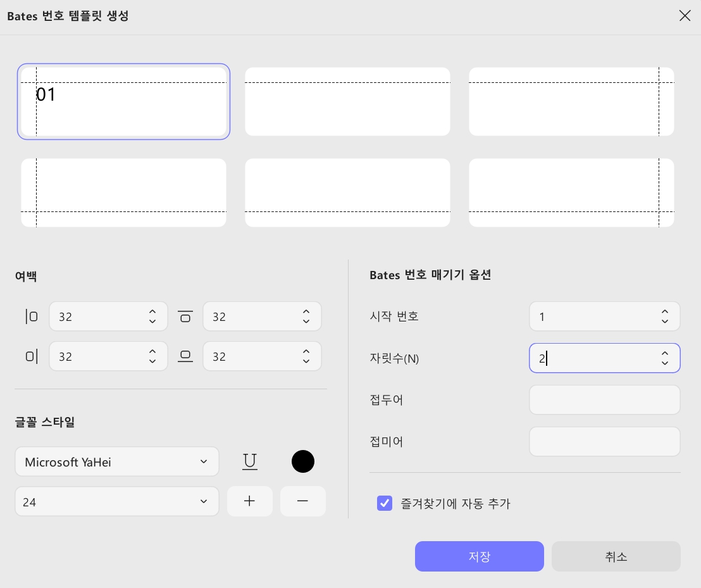701x588 pixels.
Task: Open the Microsoft YaHei font dropdown
Action: pyautogui.click(x=117, y=461)
